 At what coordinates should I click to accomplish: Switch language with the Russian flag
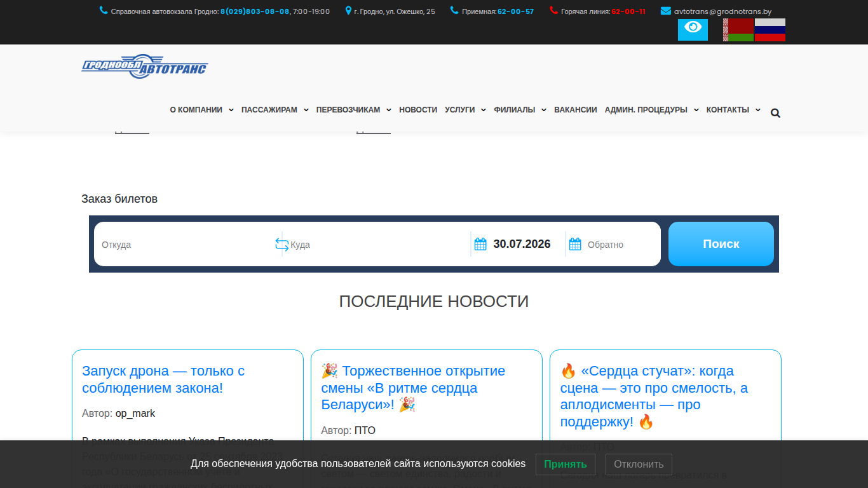[770, 30]
